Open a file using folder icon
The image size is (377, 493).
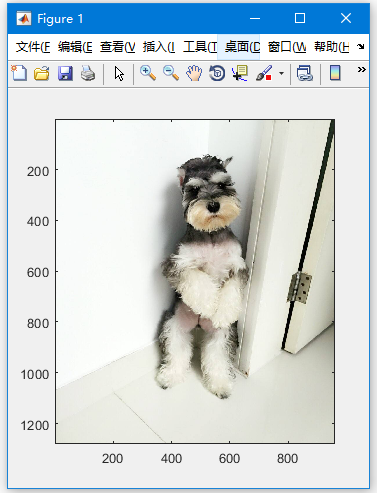tap(42, 73)
